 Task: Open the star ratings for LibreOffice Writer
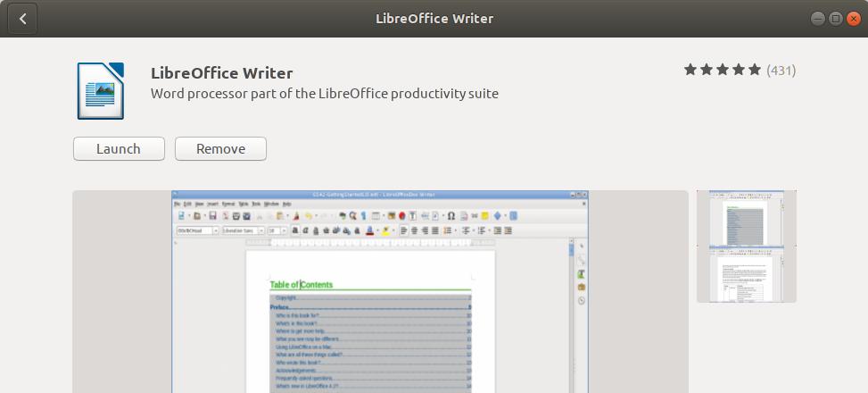723,70
